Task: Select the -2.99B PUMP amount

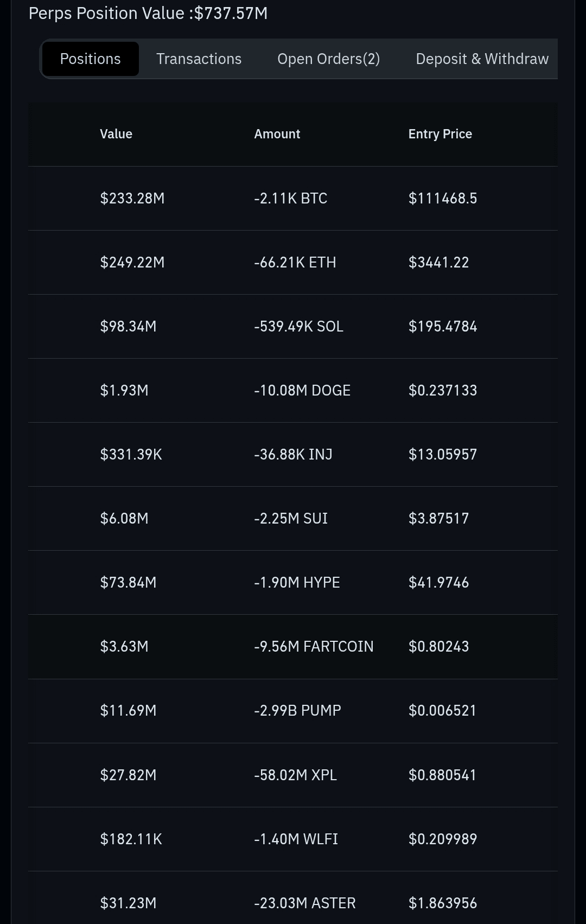Action: 297,711
